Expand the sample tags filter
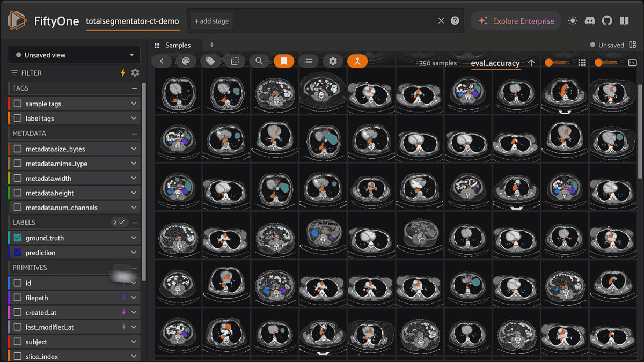Viewport: 644px width, 362px height. point(134,104)
